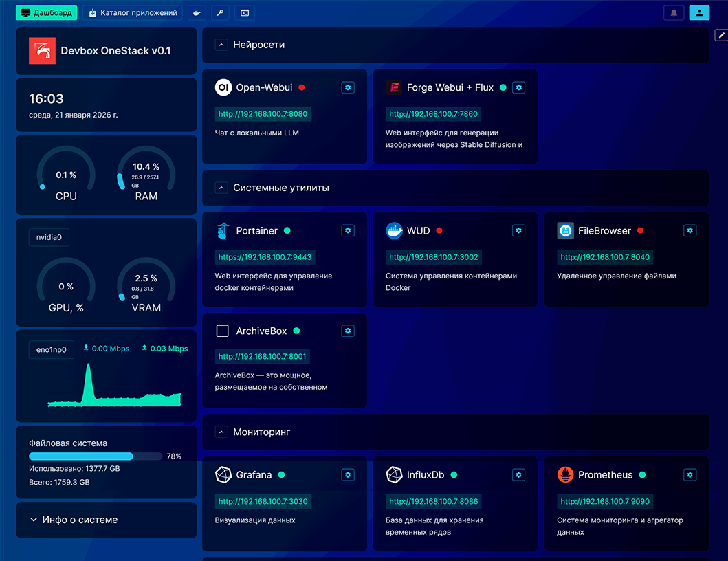Click the pencil edit icon at right edge
Screen dimensions: 728x561
pos(721,35)
